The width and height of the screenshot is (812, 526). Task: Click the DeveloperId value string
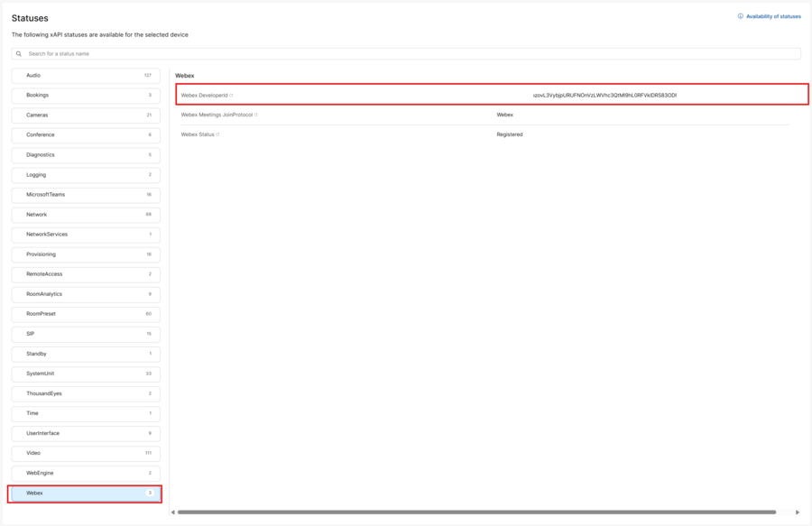point(604,96)
